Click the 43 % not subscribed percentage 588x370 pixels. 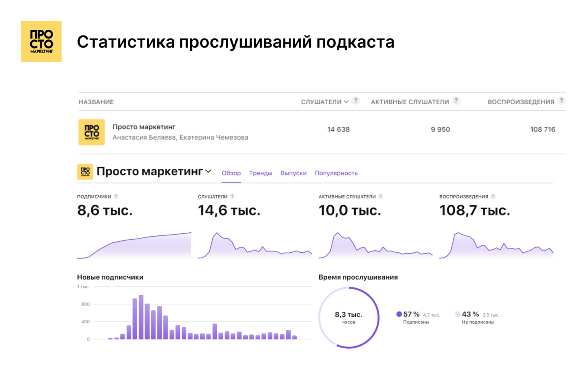[x=470, y=314]
